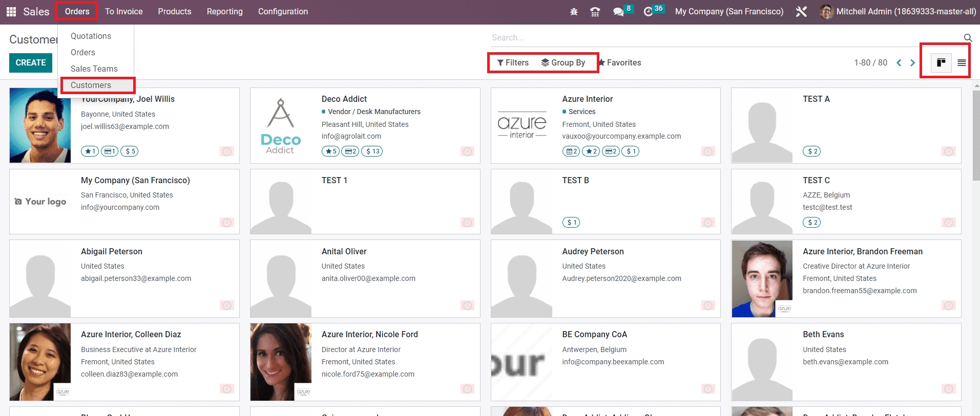
Task: Open the conversations chat icon
Action: (618, 12)
